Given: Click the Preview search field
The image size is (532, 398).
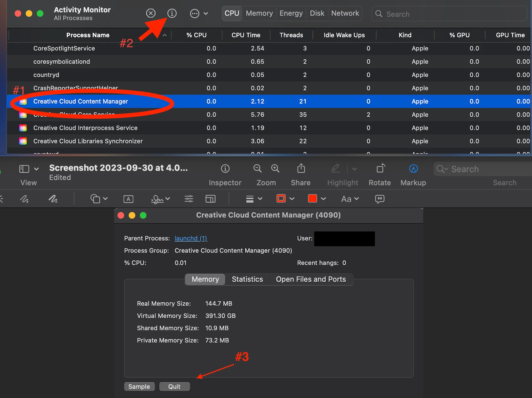Looking at the screenshot, I should (x=483, y=169).
